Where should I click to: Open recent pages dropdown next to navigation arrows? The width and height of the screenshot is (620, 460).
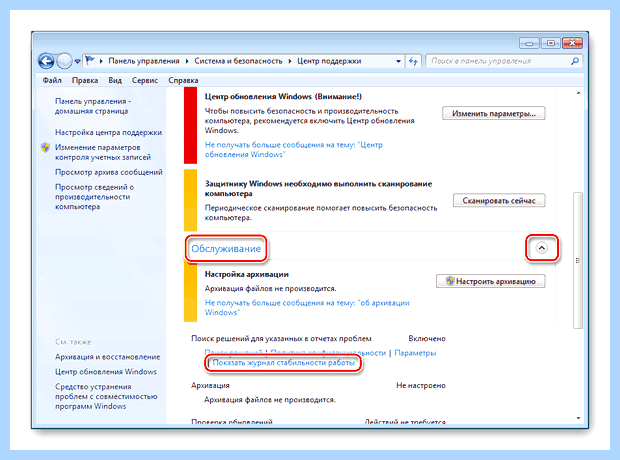[x=78, y=61]
